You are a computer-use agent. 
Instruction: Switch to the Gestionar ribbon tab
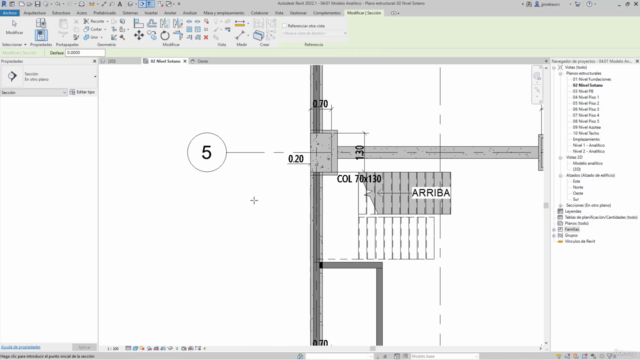click(x=298, y=13)
